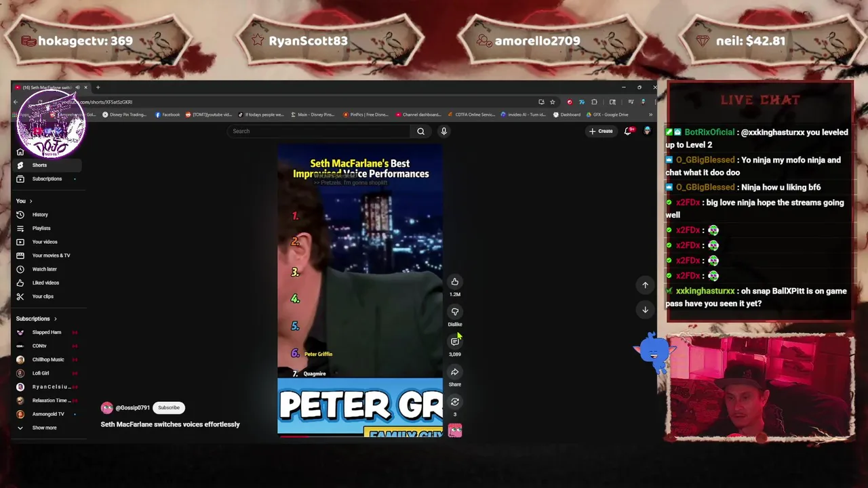Mute the browser tab audio icon

coord(77,87)
